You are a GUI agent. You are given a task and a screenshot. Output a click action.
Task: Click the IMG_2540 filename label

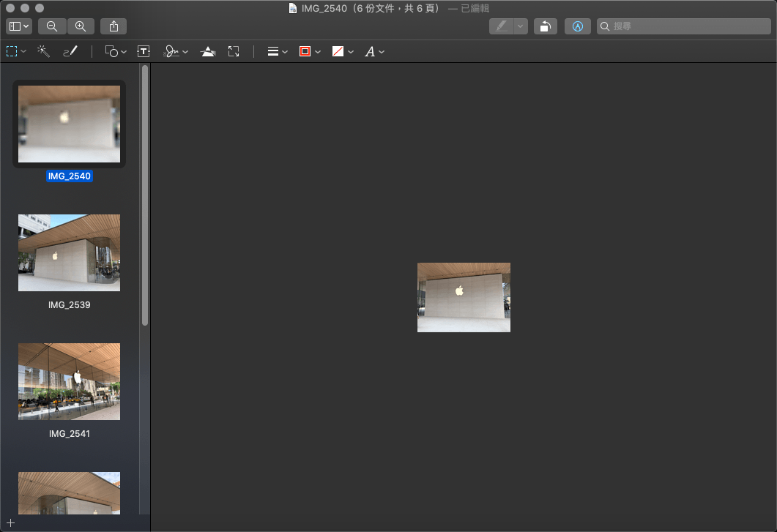[x=70, y=176]
